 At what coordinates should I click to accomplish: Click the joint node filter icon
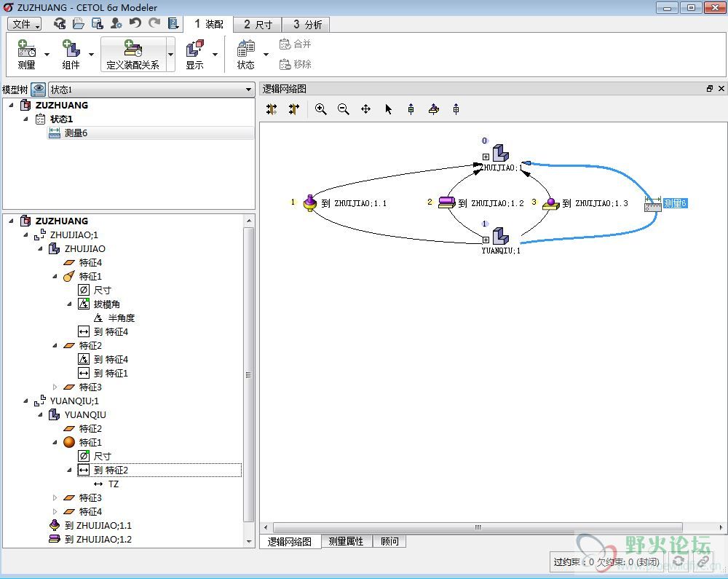coord(434,109)
